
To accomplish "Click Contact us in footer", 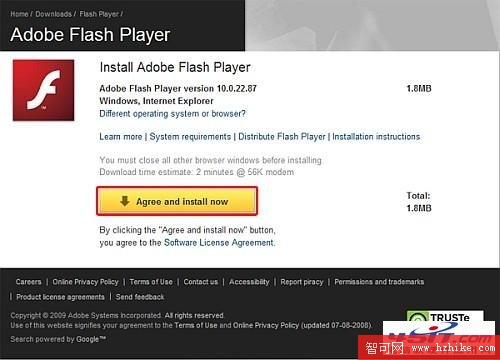I will click(201, 282).
